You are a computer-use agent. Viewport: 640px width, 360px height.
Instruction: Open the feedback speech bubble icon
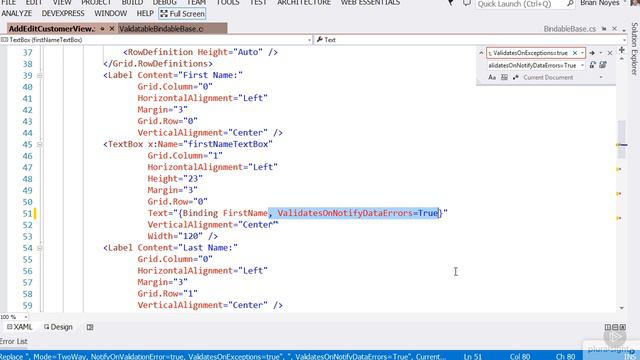click(x=467, y=3)
